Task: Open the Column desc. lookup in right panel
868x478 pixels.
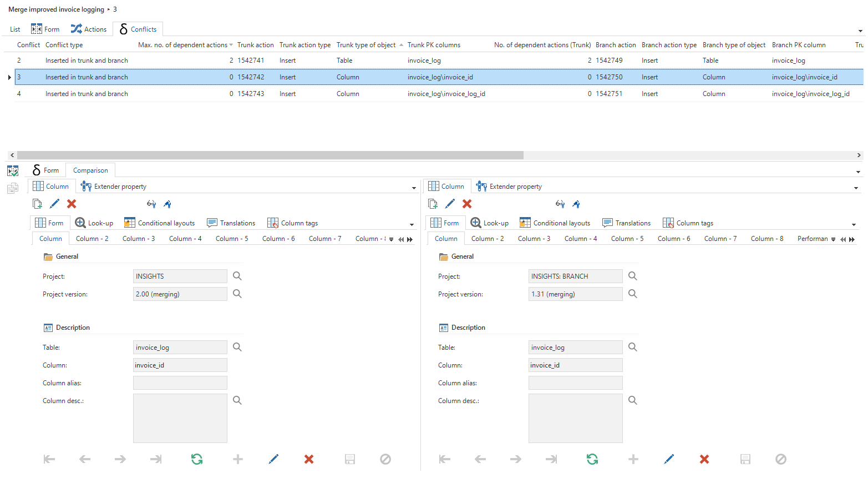Action: [x=633, y=400]
